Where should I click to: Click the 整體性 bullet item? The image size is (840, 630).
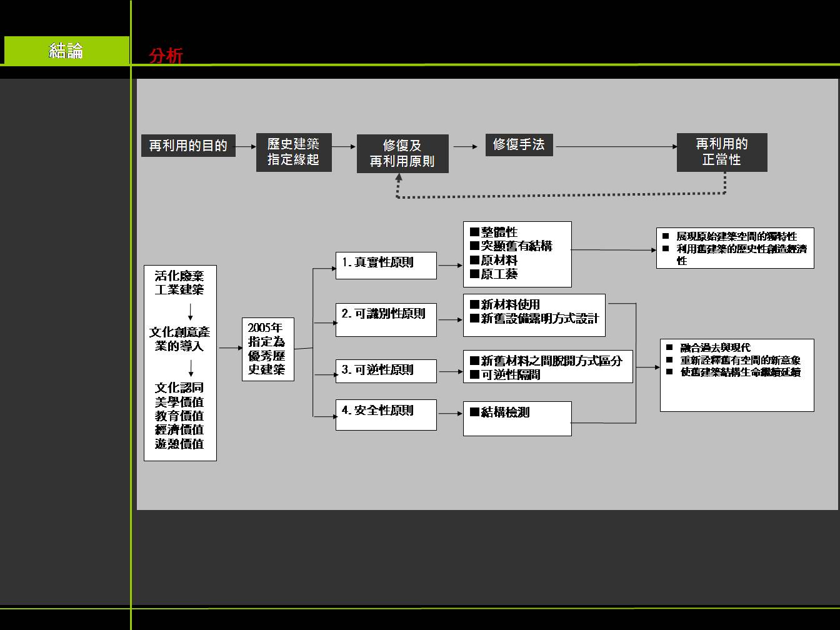pyautogui.click(x=499, y=232)
